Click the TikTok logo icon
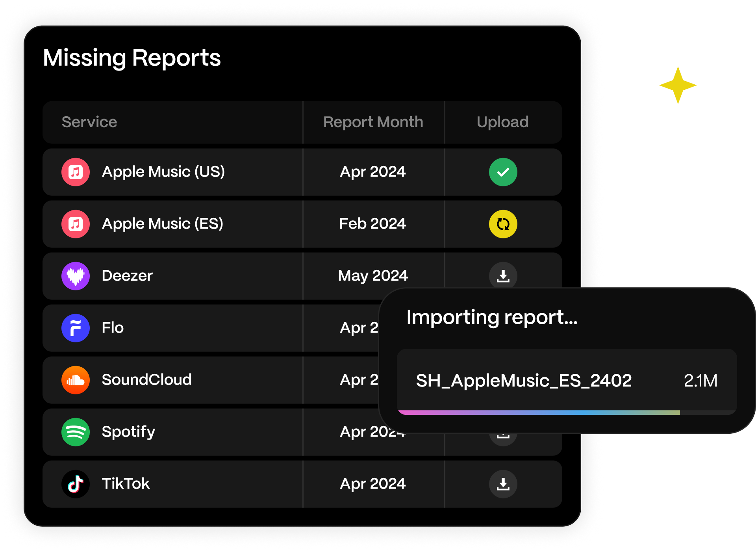756x550 pixels. (76, 484)
